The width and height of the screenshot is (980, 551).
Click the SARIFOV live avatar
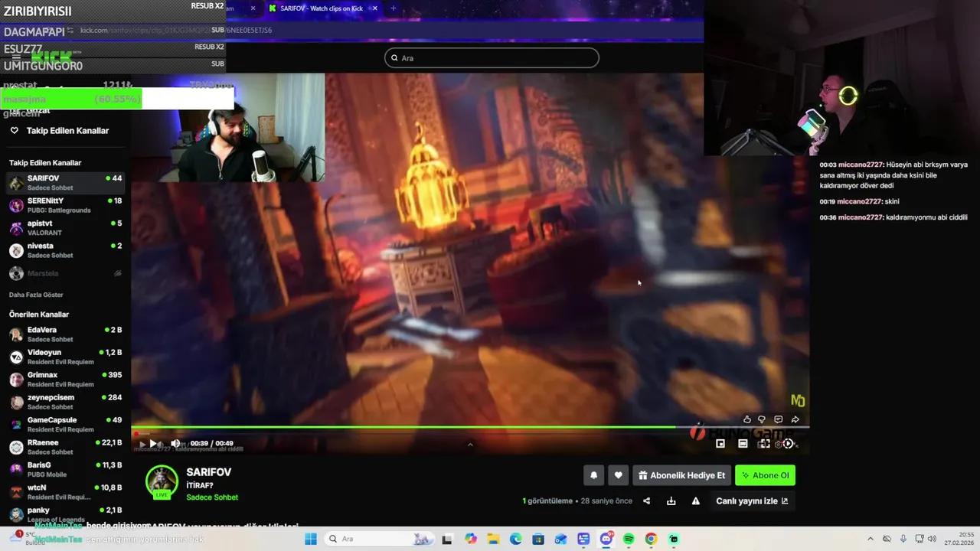pyautogui.click(x=162, y=481)
